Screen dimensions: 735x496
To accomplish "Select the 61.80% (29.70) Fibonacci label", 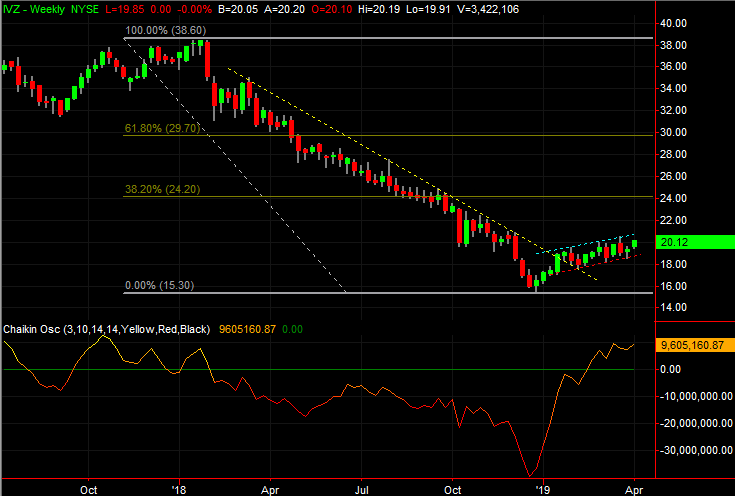I will [x=162, y=128].
